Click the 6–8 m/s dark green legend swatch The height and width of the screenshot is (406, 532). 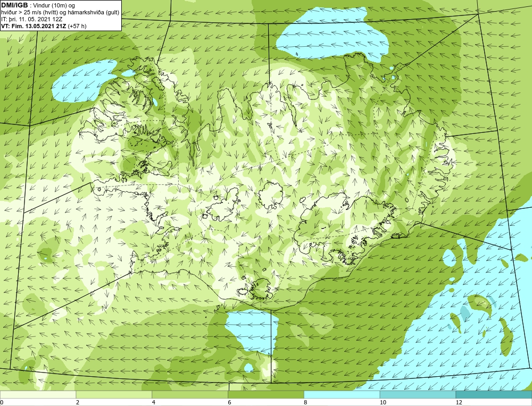tap(266, 395)
